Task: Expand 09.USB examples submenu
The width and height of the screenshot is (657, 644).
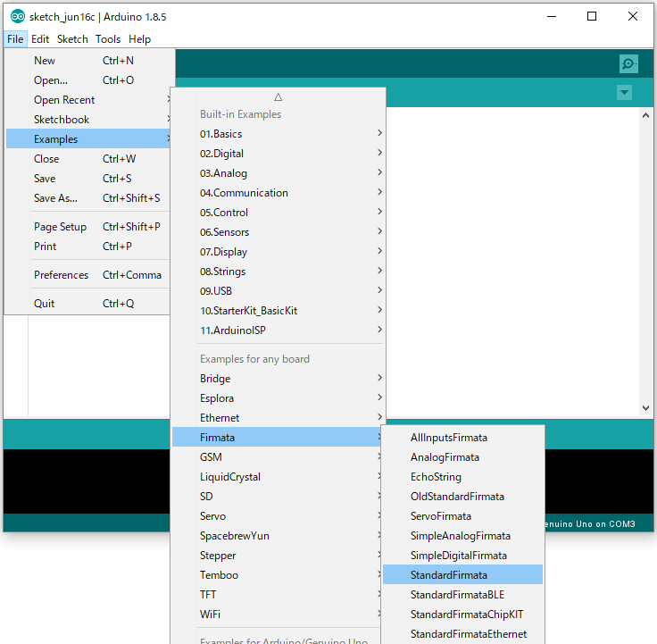Action: click(279, 291)
